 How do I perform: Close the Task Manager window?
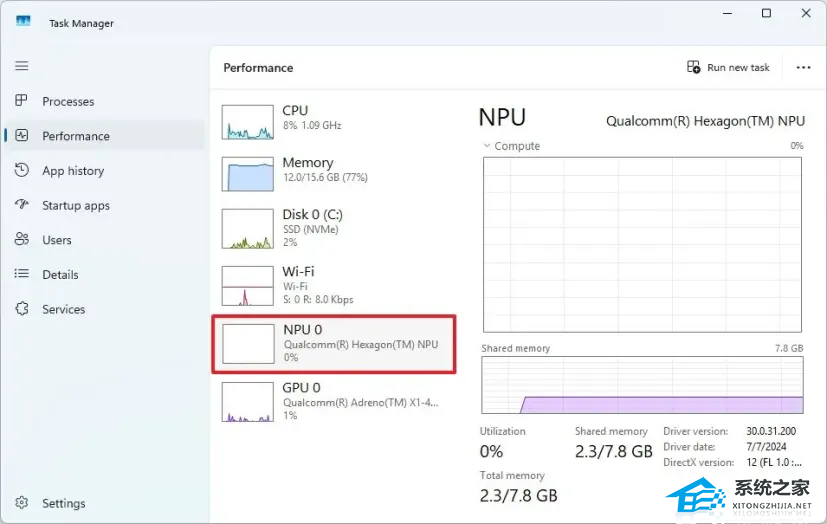tap(806, 13)
